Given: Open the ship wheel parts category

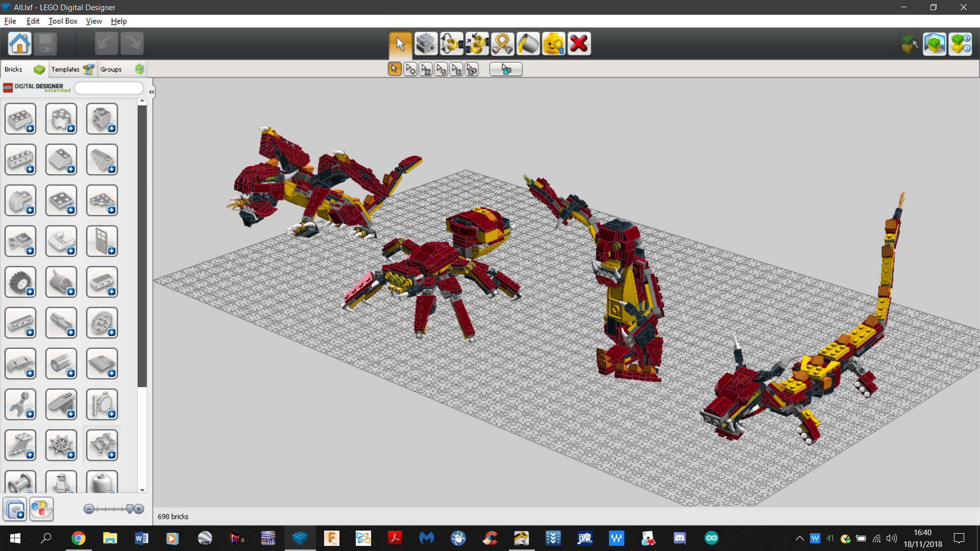Looking at the screenshot, I should tap(61, 445).
